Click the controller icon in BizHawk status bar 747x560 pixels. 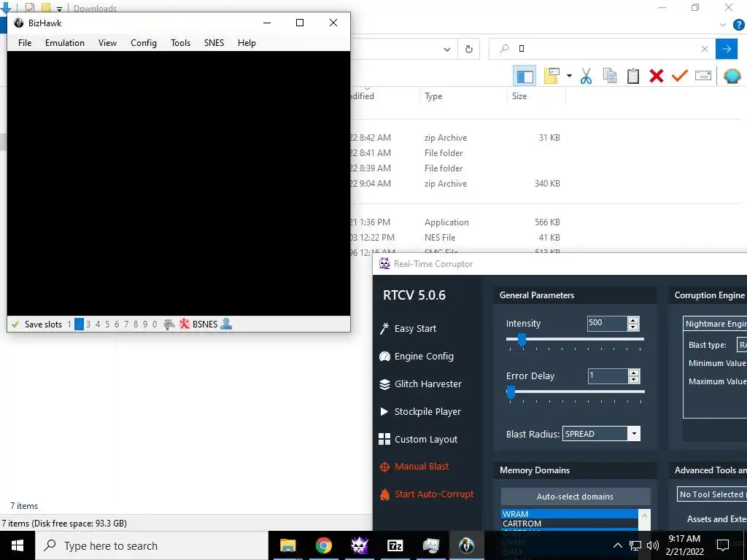[x=169, y=324]
